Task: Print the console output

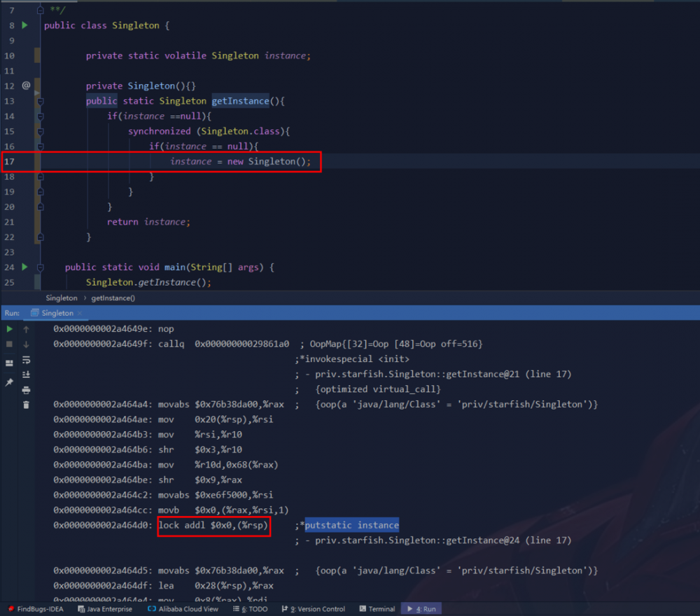Action: click(x=27, y=390)
